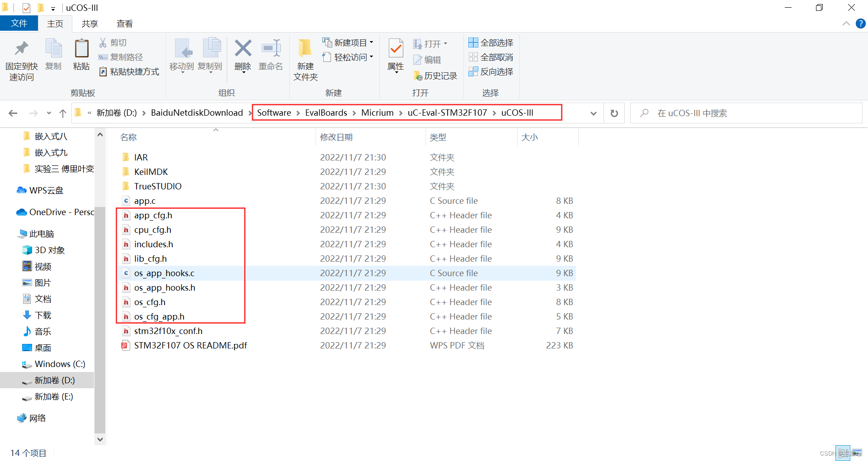Click the Edit ribbon button

tap(427, 60)
